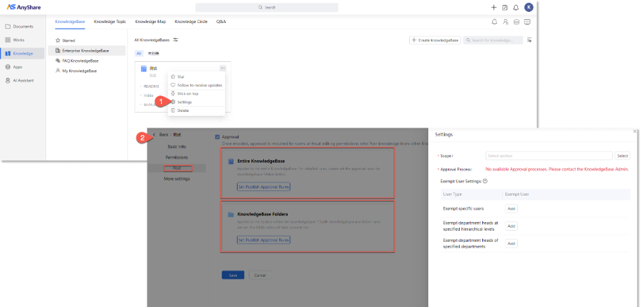Click the user avatar K icon
644x307 pixels.
(x=529, y=7)
